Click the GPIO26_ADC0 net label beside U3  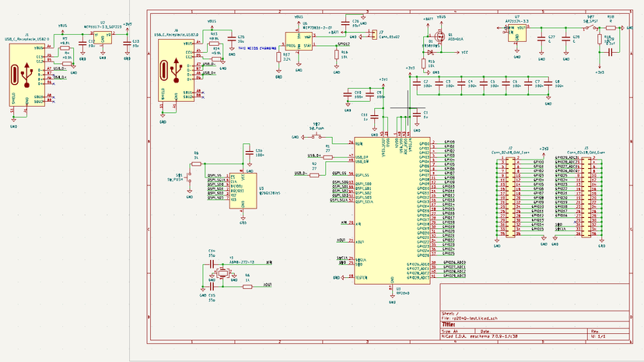(454, 262)
